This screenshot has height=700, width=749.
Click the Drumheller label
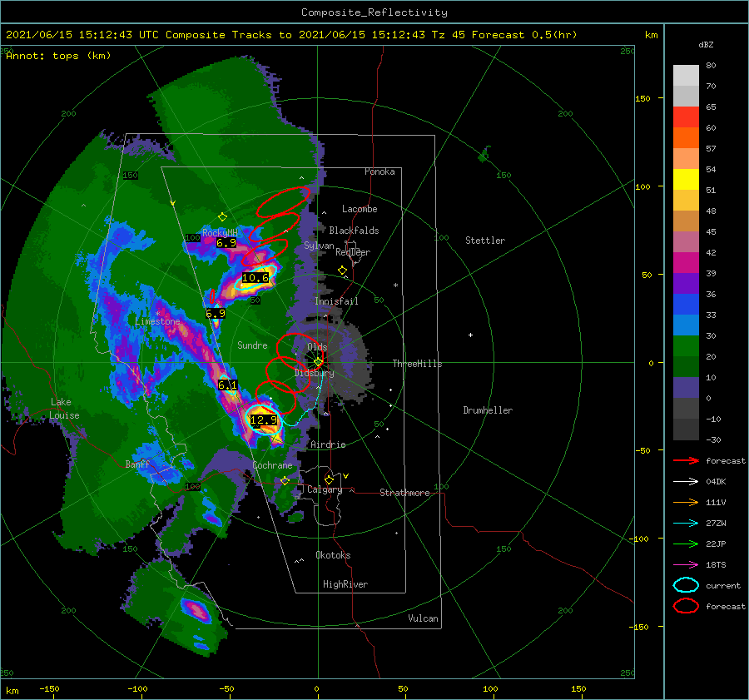coord(488,410)
